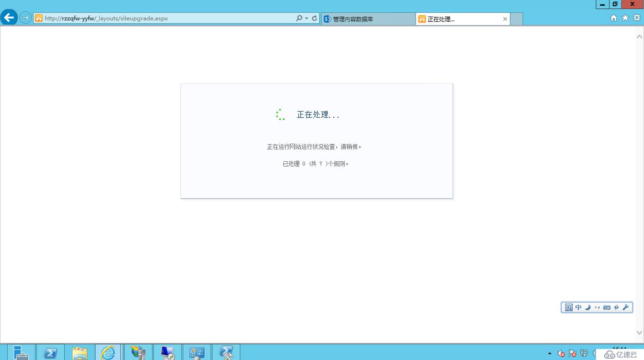Viewport: 644px width, 360px height.
Task: Click the network tray icon
Action: (x=584, y=353)
